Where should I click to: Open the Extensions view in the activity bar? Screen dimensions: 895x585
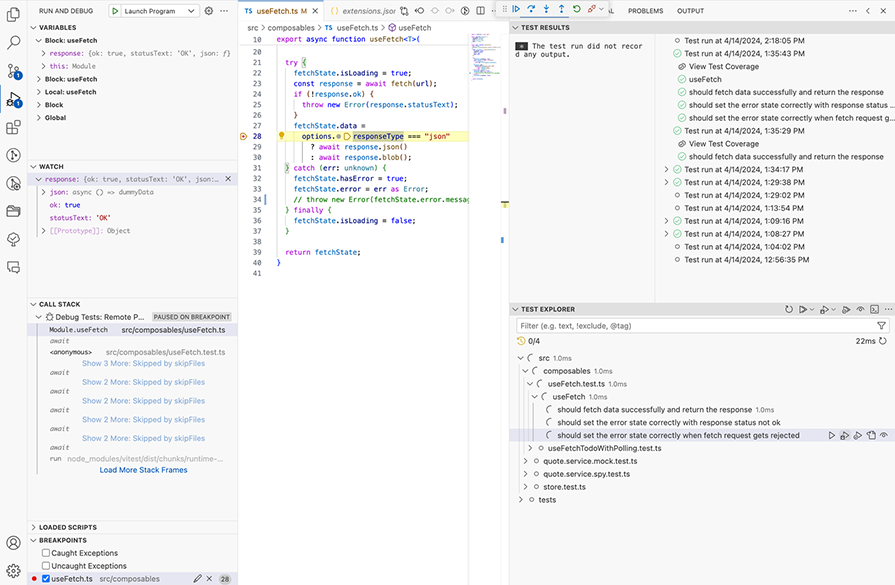coord(13,128)
